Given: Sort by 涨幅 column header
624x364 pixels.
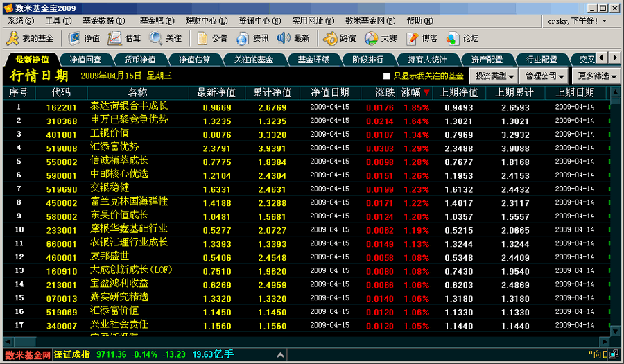Looking at the screenshot, I should pyautogui.click(x=416, y=93).
